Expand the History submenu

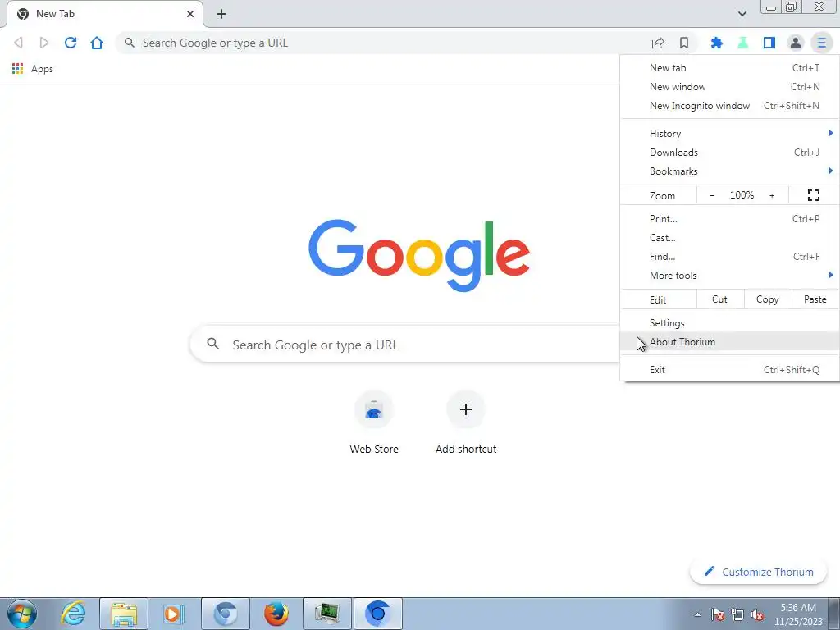[x=729, y=134]
